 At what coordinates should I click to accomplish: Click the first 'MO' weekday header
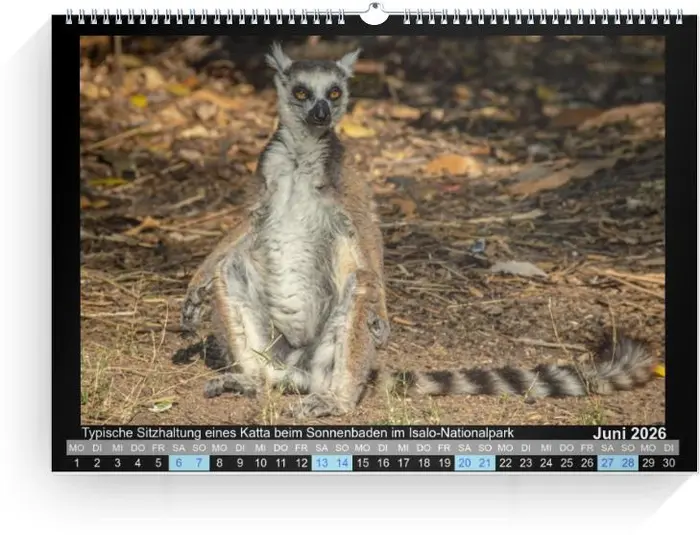click(77, 448)
